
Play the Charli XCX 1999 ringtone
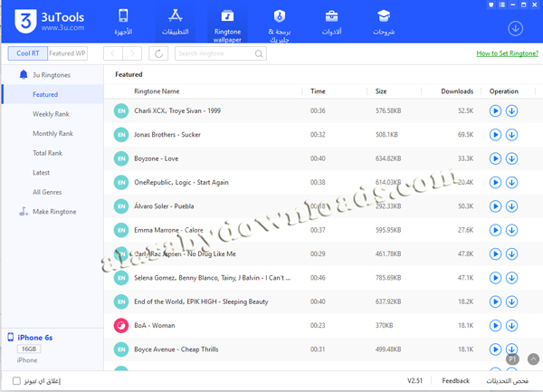(495, 110)
